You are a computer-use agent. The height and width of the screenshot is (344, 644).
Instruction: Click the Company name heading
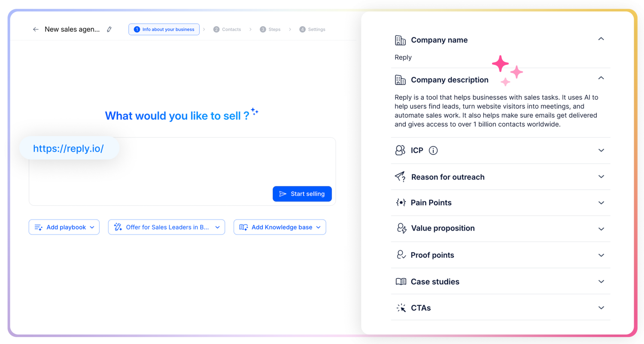click(439, 40)
